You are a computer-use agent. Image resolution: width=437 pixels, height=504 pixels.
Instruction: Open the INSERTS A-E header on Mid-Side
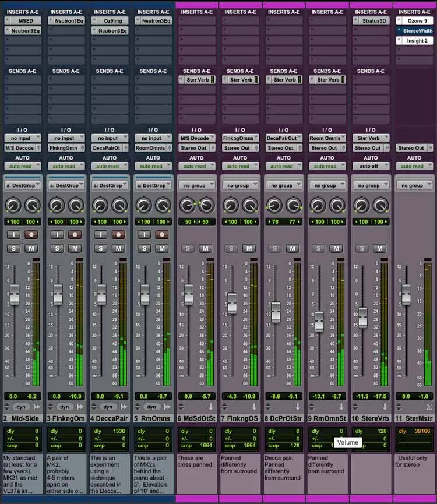pos(23,12)
